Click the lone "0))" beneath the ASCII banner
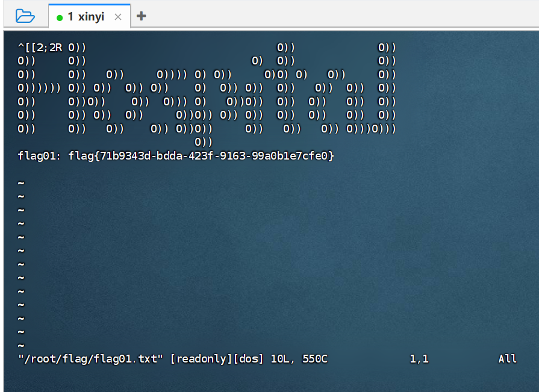Image resolution: width=539 pixels, height=392 pixels. click(x=204, y=142)
